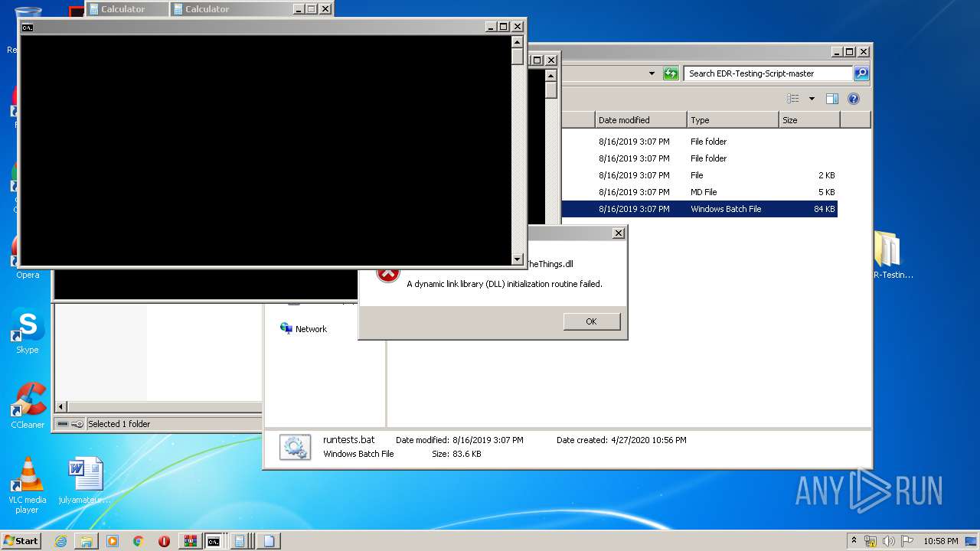Screen dimensions: 980x551
Task: Select the Windows Batch File row
Action: point(699,209)
